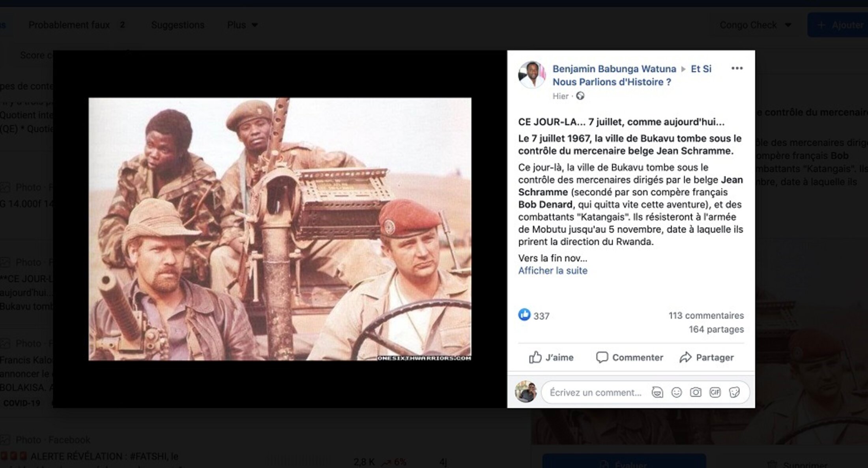868x468 pixels.
Task: Click the mercenaries photo in the viewer
Action: click(280, 229)
